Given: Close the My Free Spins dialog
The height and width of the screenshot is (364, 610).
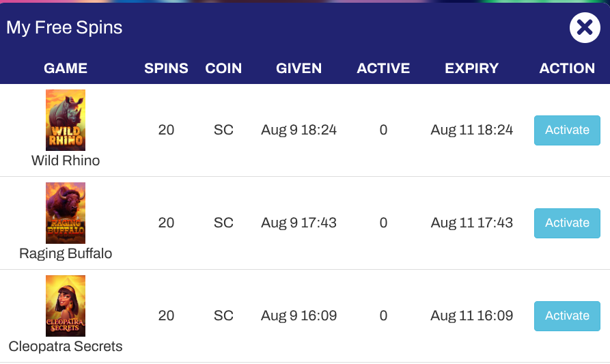Looking at the screenshot, I should (x=584, y=28).
